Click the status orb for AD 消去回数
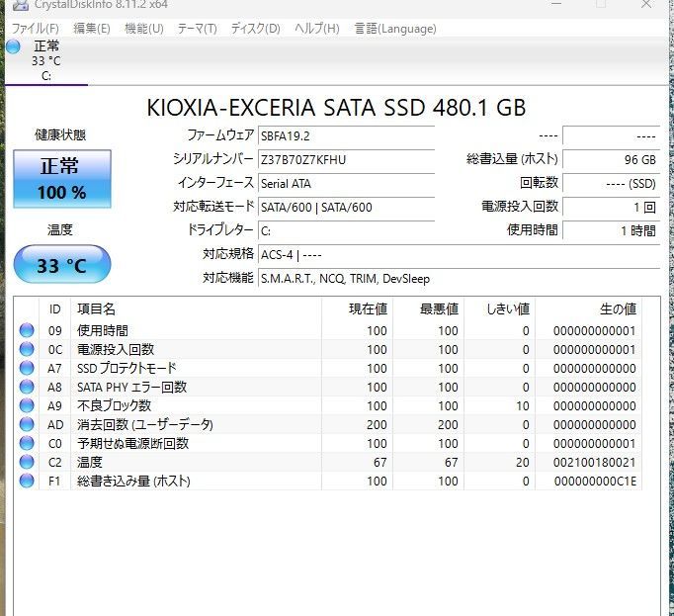This screenshot has width=674, height=616. pyautogui.click(x=27, y=424)
